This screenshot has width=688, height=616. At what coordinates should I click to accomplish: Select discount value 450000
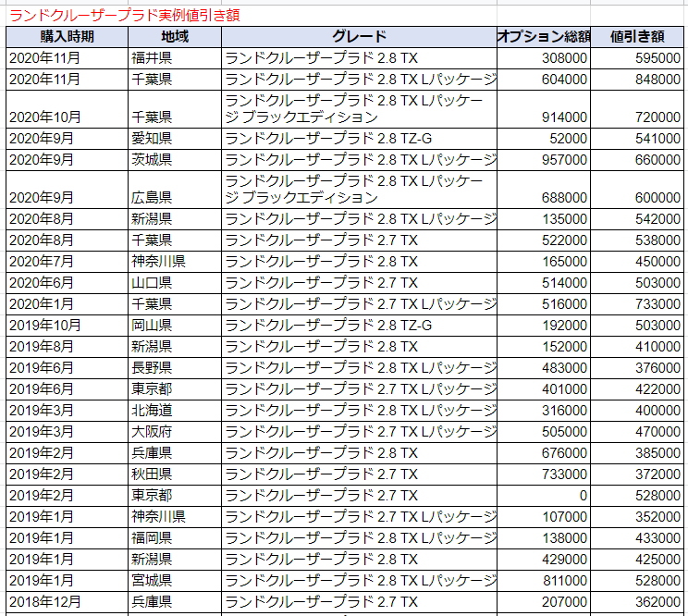click(637, 262)
